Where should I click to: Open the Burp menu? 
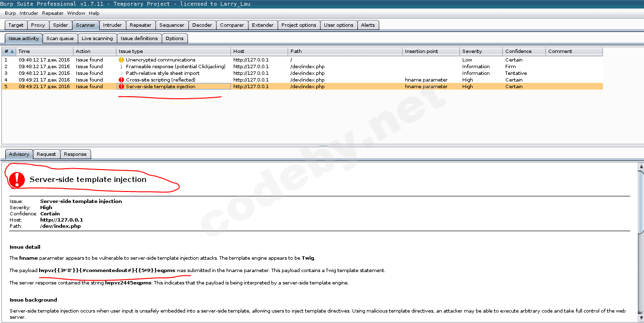coord(10,13)
